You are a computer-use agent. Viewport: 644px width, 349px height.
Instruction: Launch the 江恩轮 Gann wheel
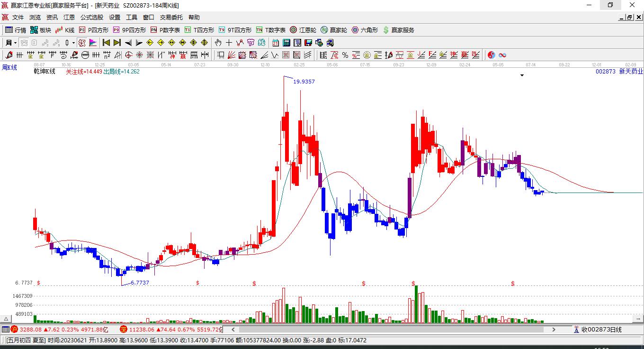pos(303,30)
